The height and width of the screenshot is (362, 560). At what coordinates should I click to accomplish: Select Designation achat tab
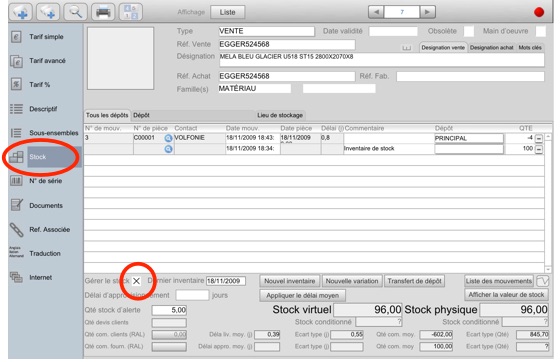pyautogui.click(x=491, y=47)
